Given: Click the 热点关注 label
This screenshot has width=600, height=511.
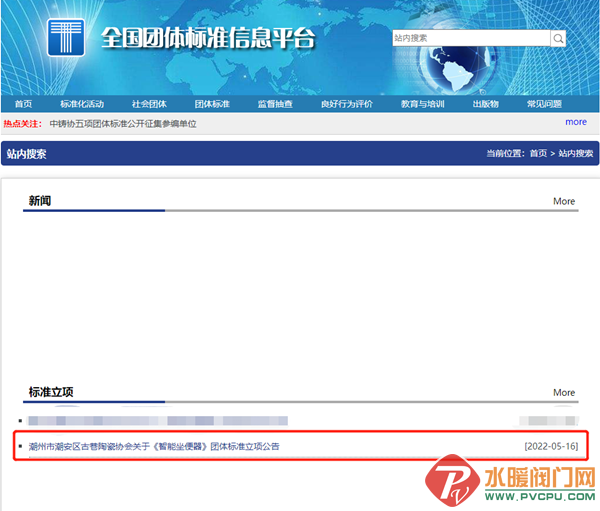Looking at the screenshot, I should [x=23, y=124].
